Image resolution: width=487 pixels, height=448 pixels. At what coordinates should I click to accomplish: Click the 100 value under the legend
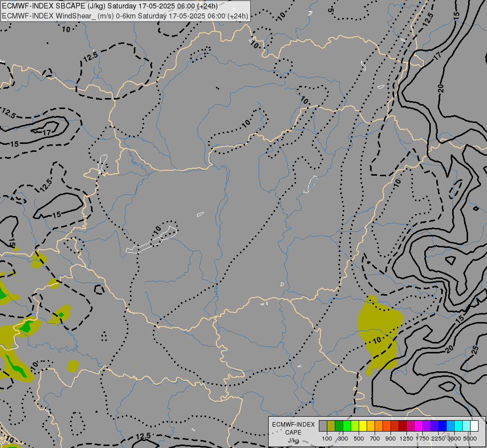(x=327, y=439)
